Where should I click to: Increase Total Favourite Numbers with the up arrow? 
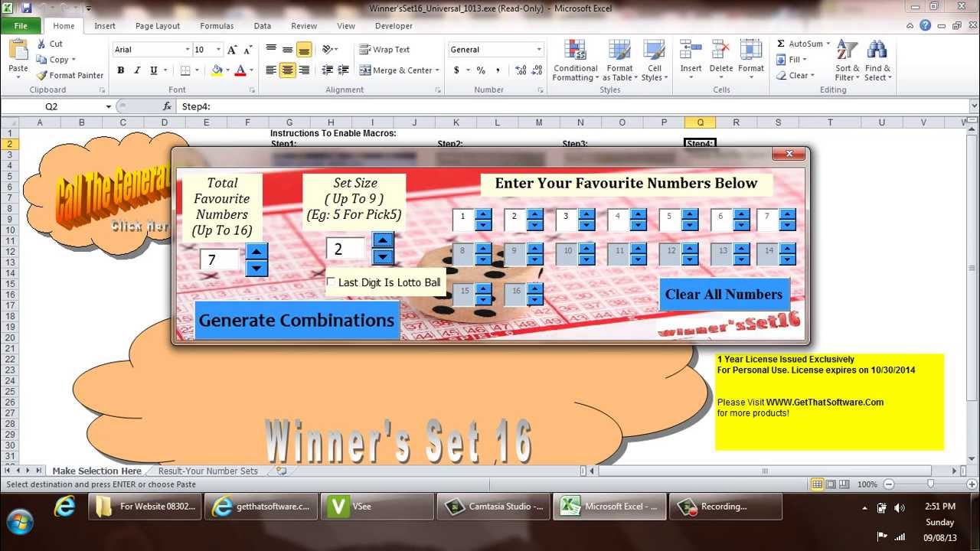click(x=257, y=252)
